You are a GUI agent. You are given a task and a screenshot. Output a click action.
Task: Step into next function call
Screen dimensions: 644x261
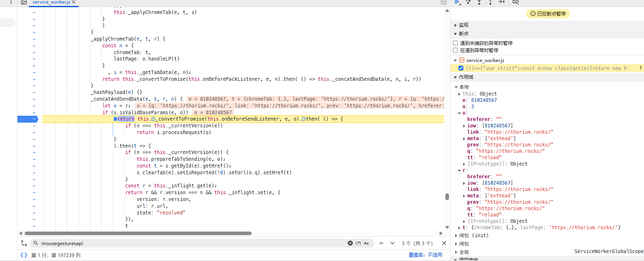coord(479,2)
